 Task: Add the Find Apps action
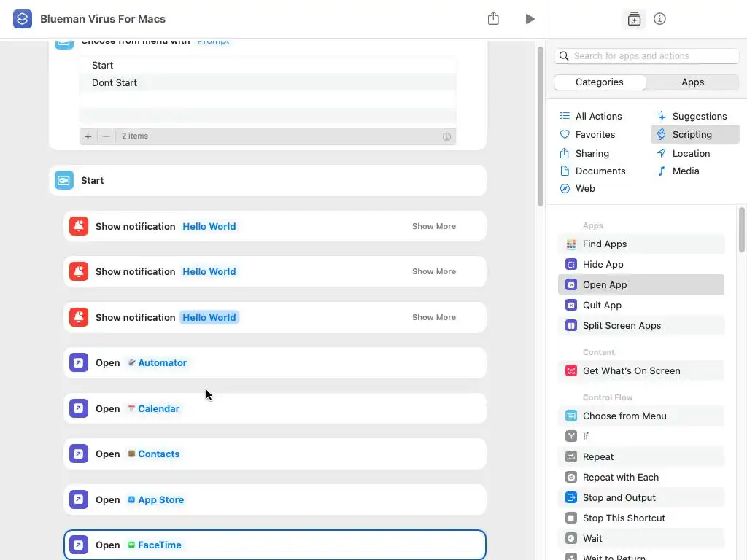click(x=640, y=244)
